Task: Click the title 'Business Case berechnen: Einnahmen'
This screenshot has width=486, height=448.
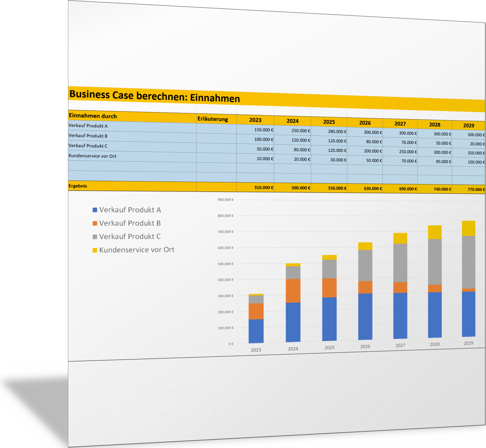Action: click(154, 96)
